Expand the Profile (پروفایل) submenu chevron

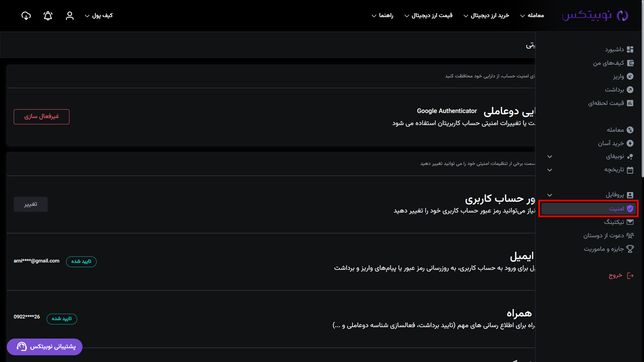pyautogui.click(x=550, y=195)
